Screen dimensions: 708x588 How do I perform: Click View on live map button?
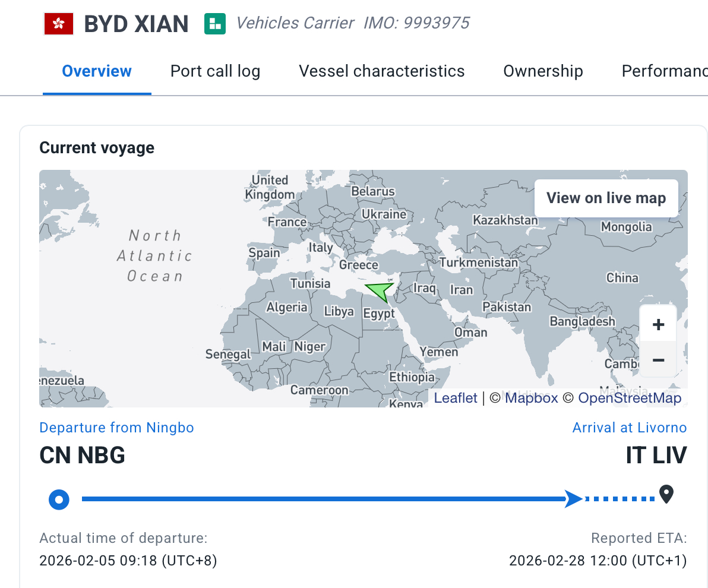click(606, 198)
